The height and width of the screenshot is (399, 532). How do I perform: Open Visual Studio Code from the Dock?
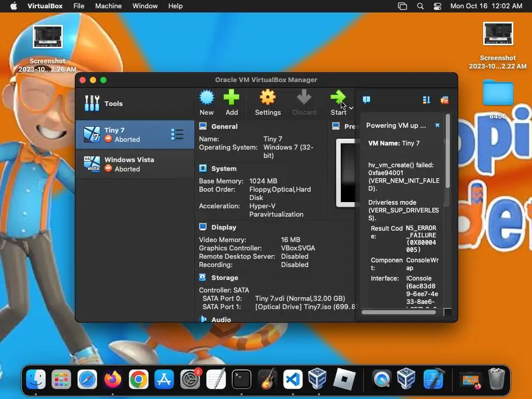[x=293, y=379]
